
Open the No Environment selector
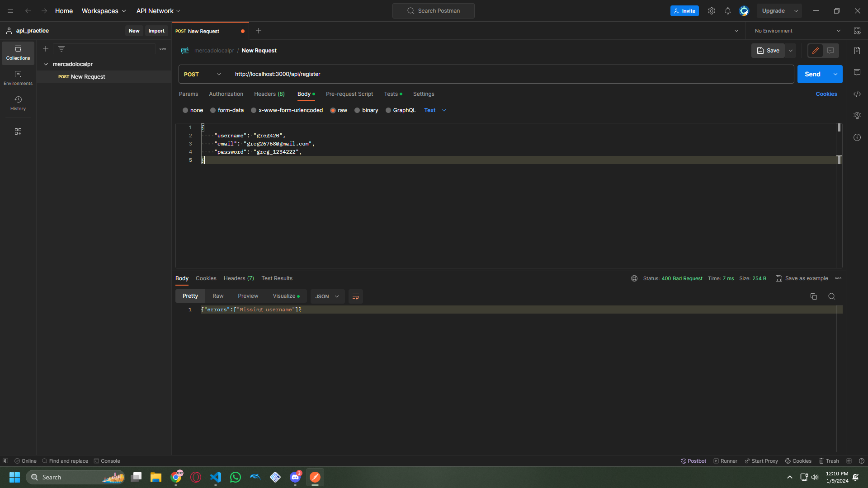(797, 31)
